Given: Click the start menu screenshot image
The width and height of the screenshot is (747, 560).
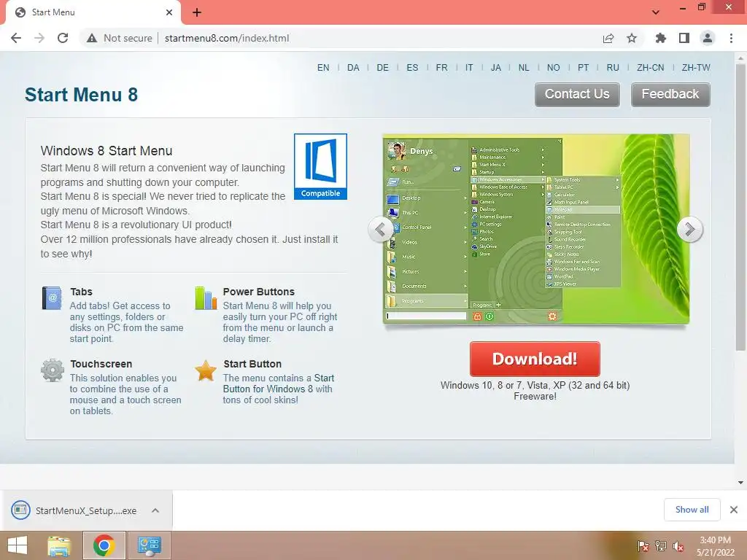Looking at the screenshot, I should 536,229.
